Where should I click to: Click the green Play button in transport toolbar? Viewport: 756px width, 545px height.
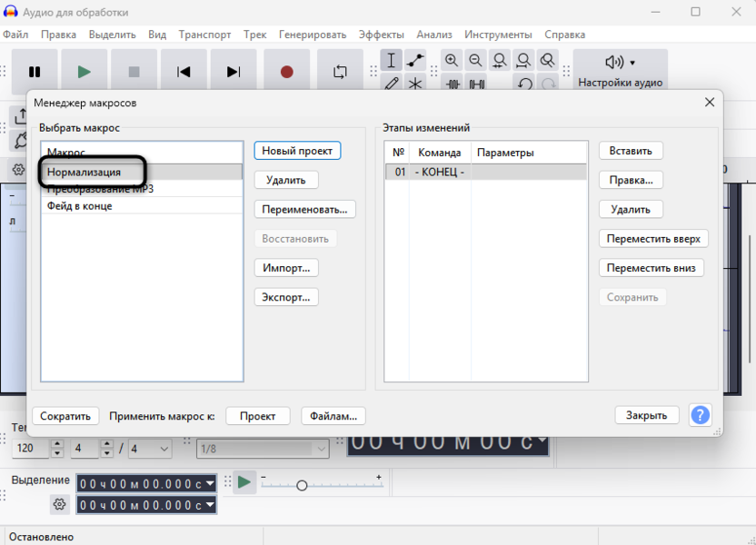[x=84, y=72]
